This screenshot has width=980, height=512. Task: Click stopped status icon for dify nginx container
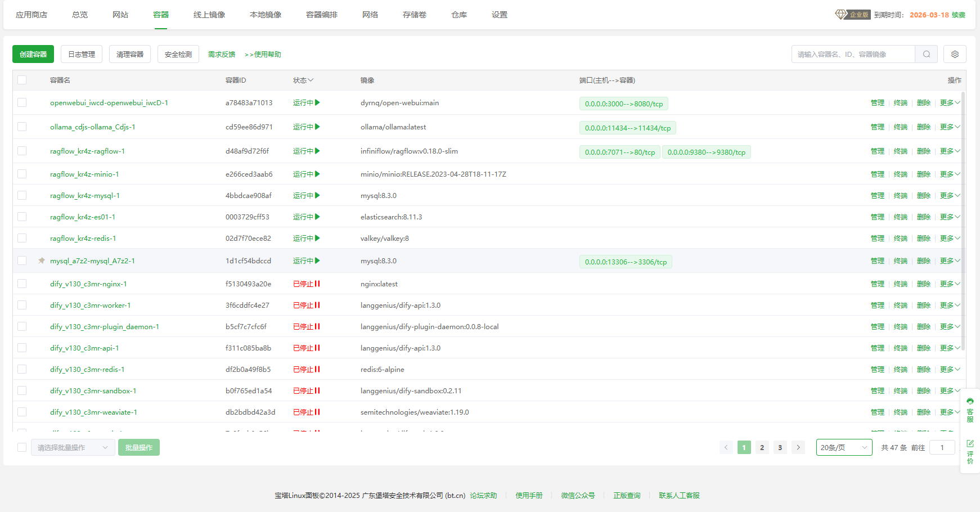coord(317,284)
